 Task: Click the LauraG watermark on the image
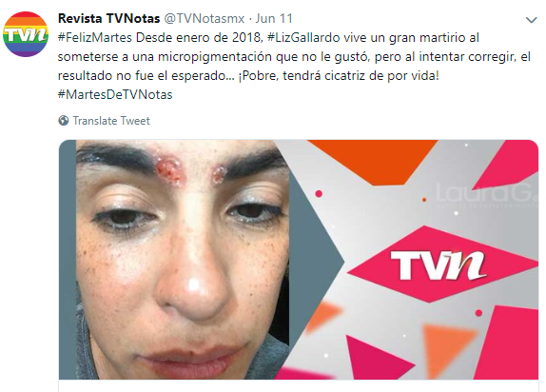pyautogui.click(x=486, y=195)
